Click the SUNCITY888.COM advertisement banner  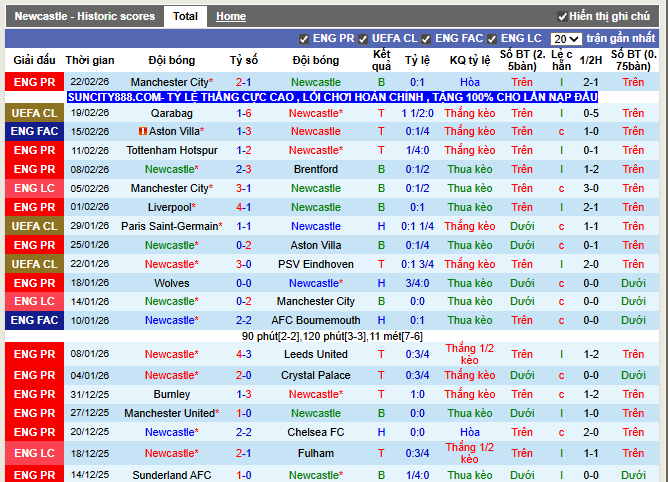(x=332, y=97)
